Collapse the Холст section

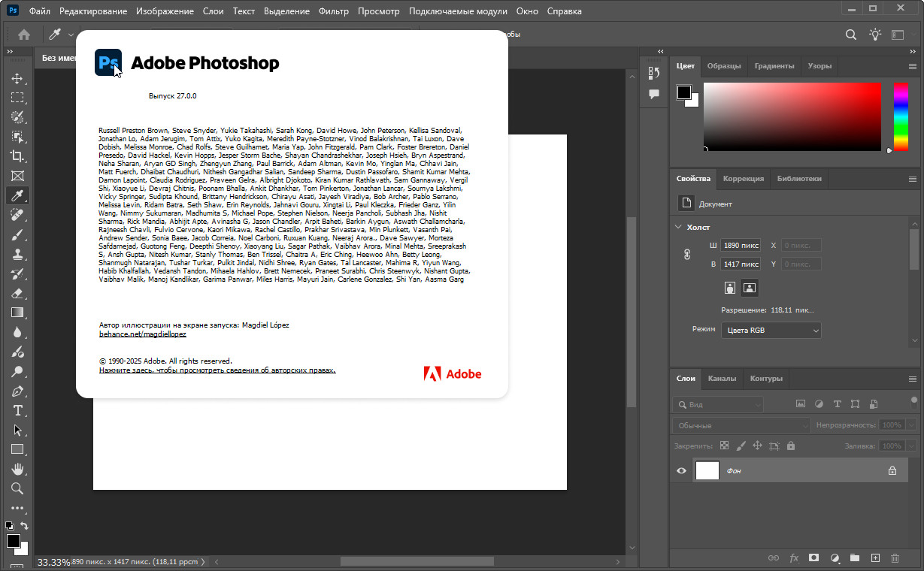click(x=679, y=227)
